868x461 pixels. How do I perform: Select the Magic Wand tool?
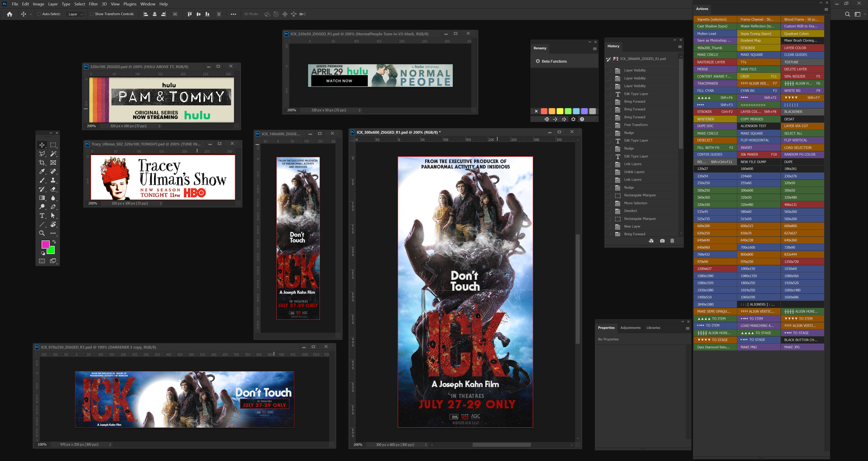53,154
